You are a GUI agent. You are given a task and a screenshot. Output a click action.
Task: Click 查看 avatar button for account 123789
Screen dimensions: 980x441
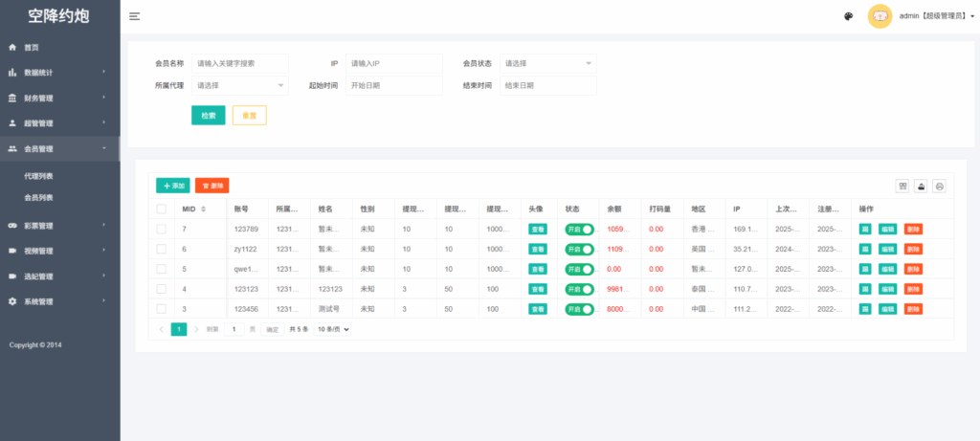point(538,230)
